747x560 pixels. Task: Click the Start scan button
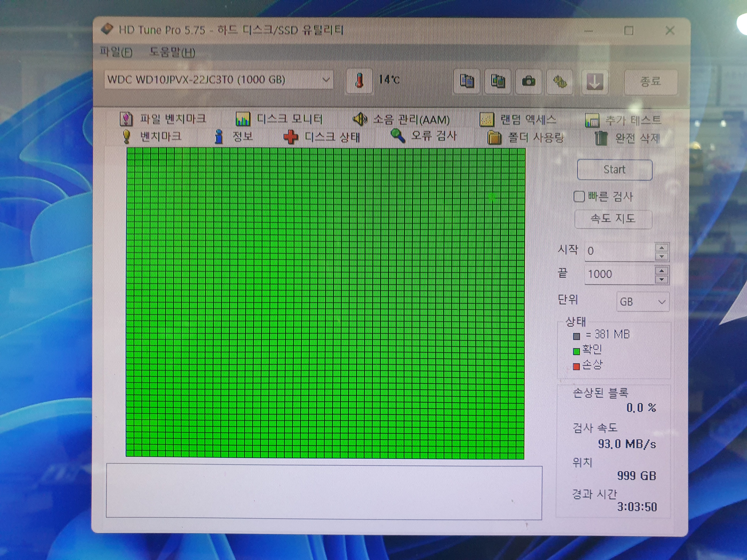click(x=615, y=170)
